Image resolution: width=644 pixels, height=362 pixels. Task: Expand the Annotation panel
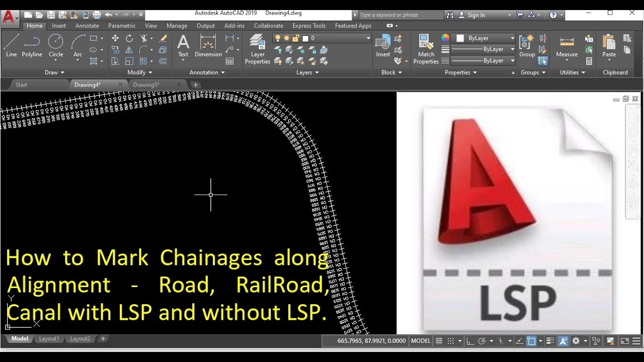coord(207,72)
